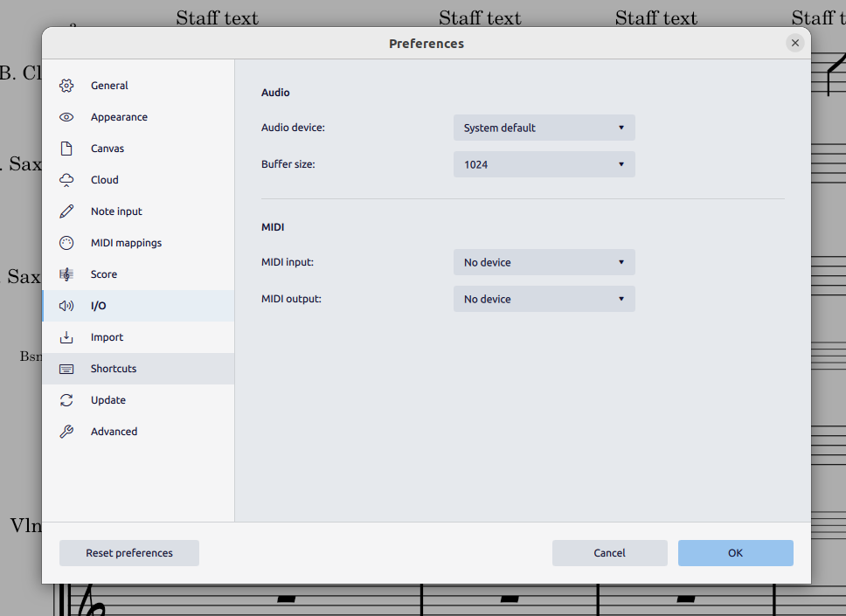This screenshot has width=846, height=616.
Task: Select the Note input pencil icon
Action: coord(66,211)
